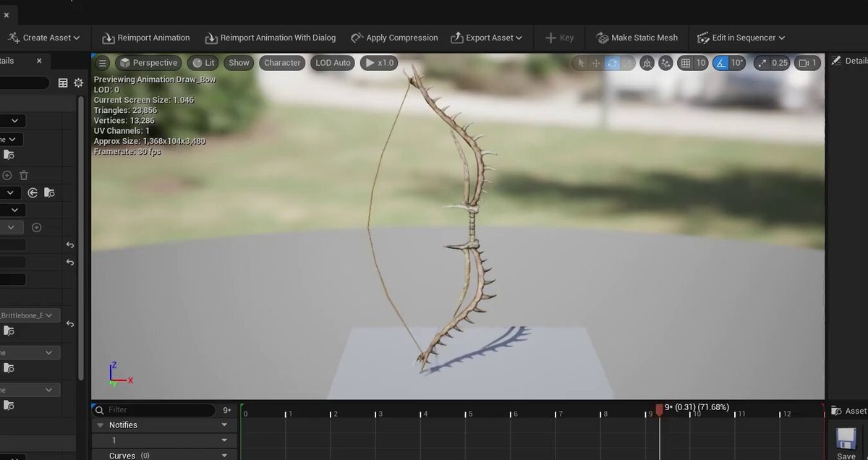Open the LOD Auto menu
This screenshot has height=460, width=868.
tap(333, 63)
